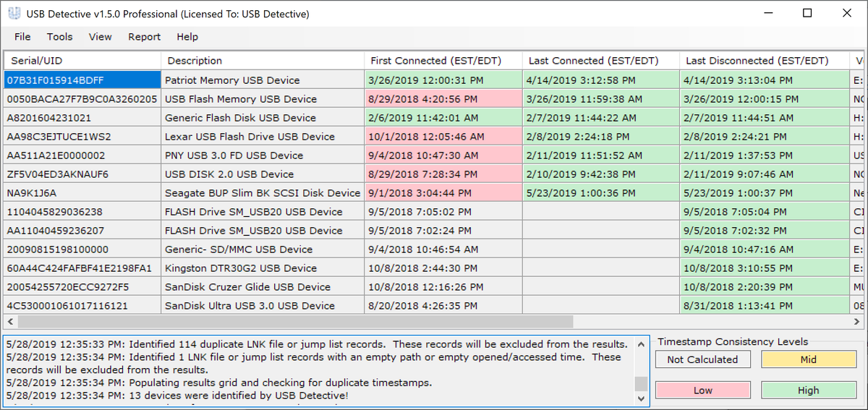Sort by the Serial/UID column header
This screenshot has height=410, width=868.
[82, 61]
